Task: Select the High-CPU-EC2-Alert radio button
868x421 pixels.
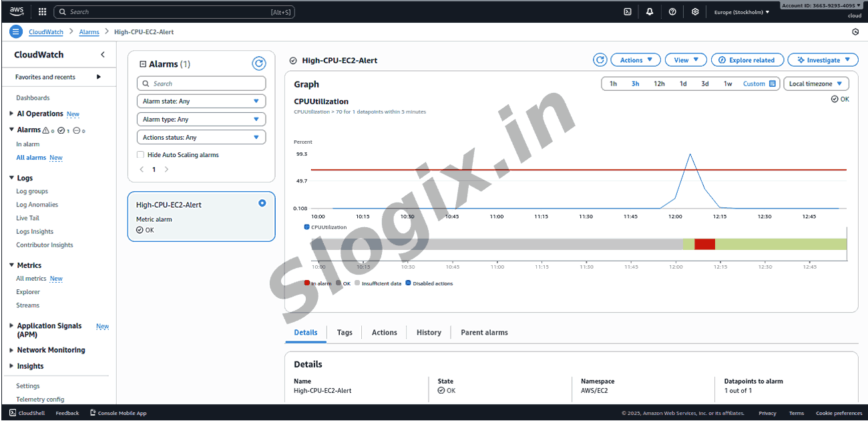Action: (262, 203)
